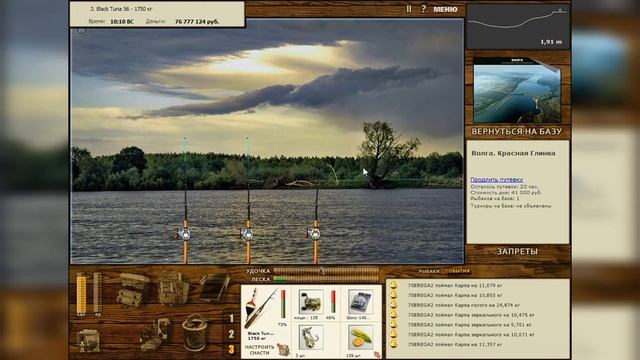This screenshot has height=360, width=640.
Task: Select the hook slot
Action: point(311,337)
